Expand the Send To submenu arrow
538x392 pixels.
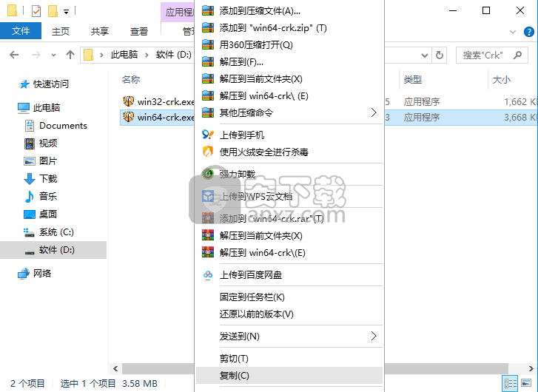coord(374,336)
